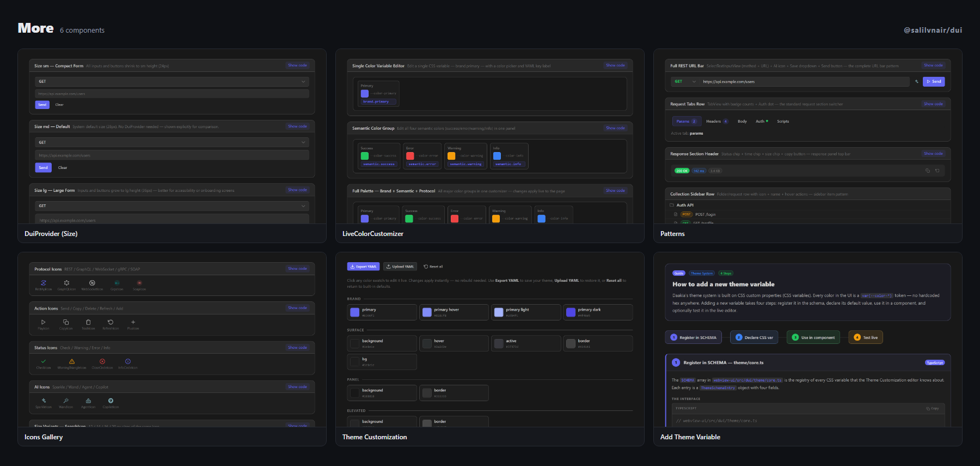Click the RefreshIcon under Action Icons

coord(111,322)
